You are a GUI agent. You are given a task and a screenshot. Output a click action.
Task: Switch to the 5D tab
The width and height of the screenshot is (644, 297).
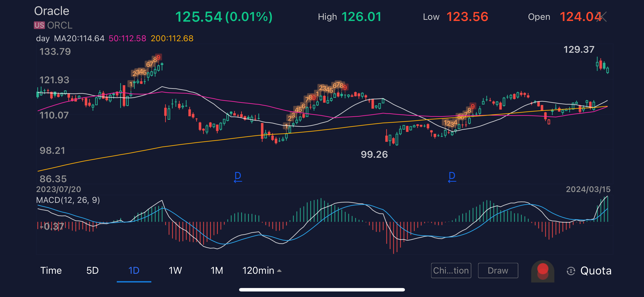coord(93,271)
